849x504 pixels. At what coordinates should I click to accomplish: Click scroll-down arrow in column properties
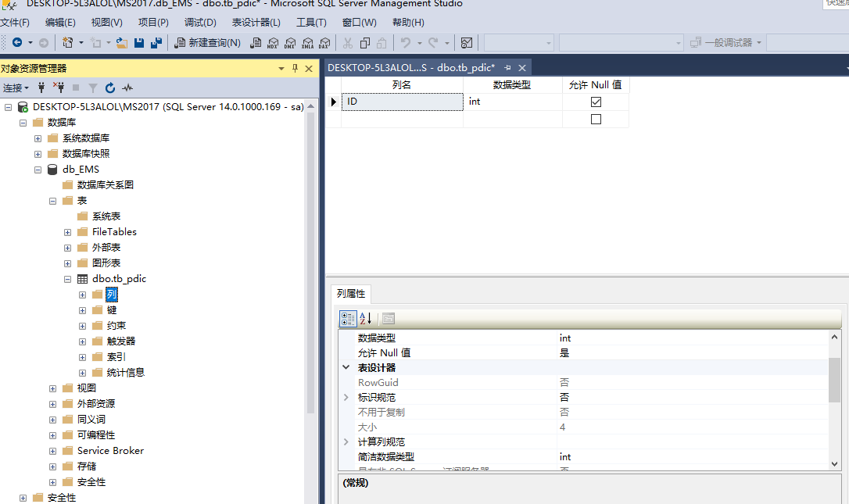pyautogui.click(x=834, y=464)
